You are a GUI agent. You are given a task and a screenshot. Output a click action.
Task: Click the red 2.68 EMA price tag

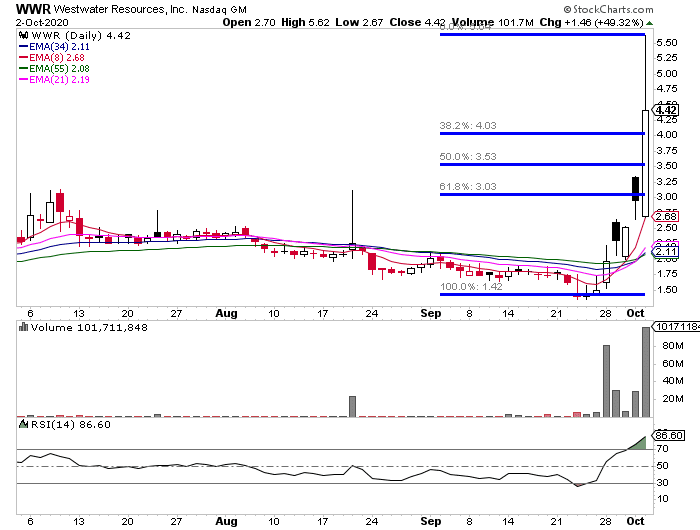(666, 217)
